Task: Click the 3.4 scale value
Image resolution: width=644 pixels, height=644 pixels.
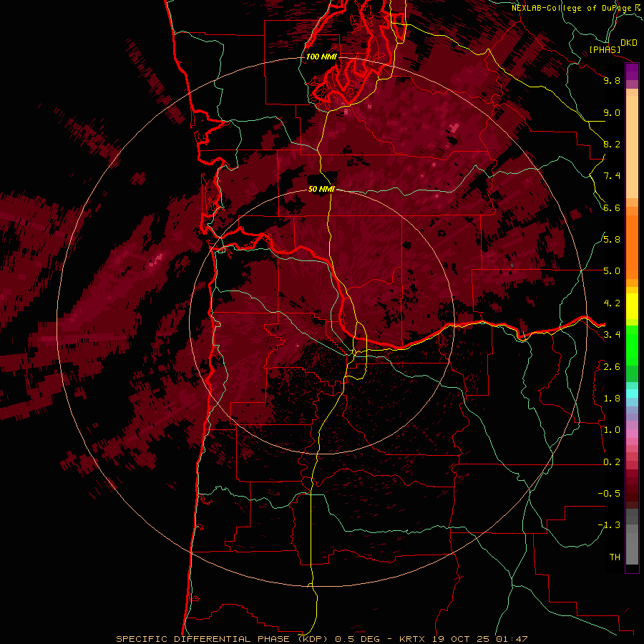Action: click(x=612, y=335)
